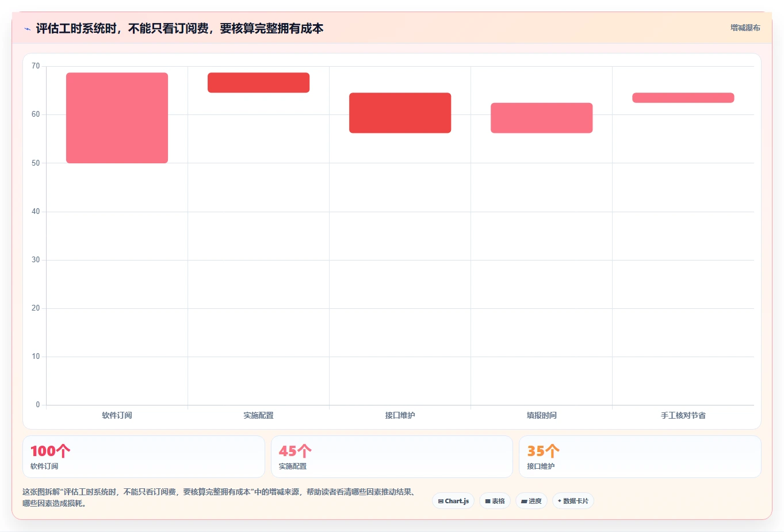Click the 实施配置 x-axis label
Screen dimensions: 784x532
click(x=258, y=415)
